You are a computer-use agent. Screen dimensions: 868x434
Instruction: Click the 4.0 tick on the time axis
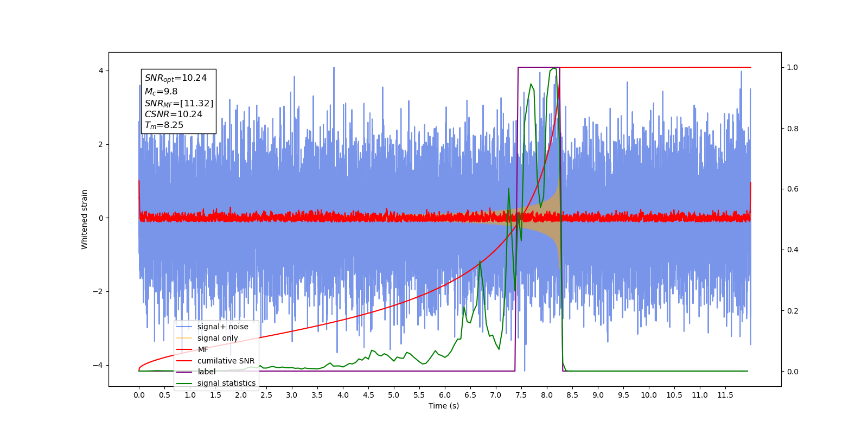click(x=343, y=395)
